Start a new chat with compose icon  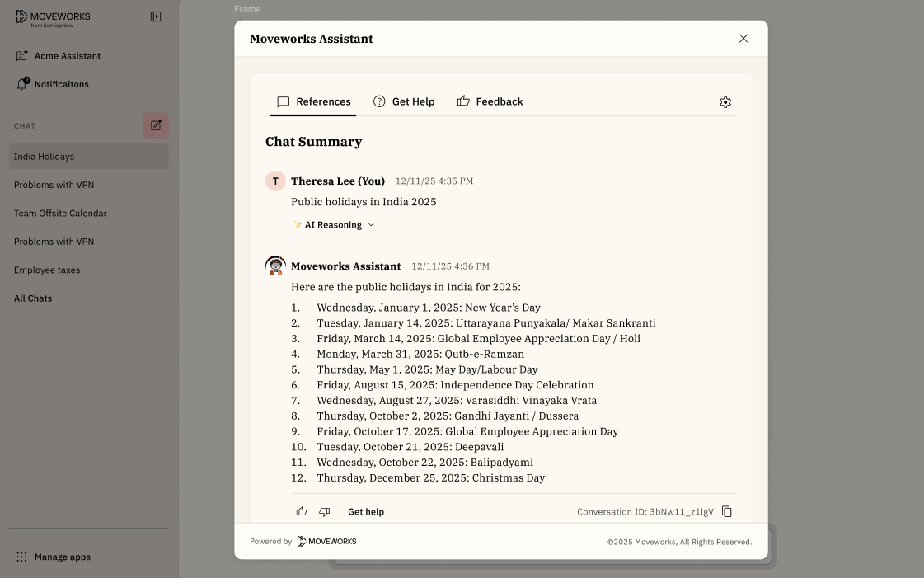point(156,125)
